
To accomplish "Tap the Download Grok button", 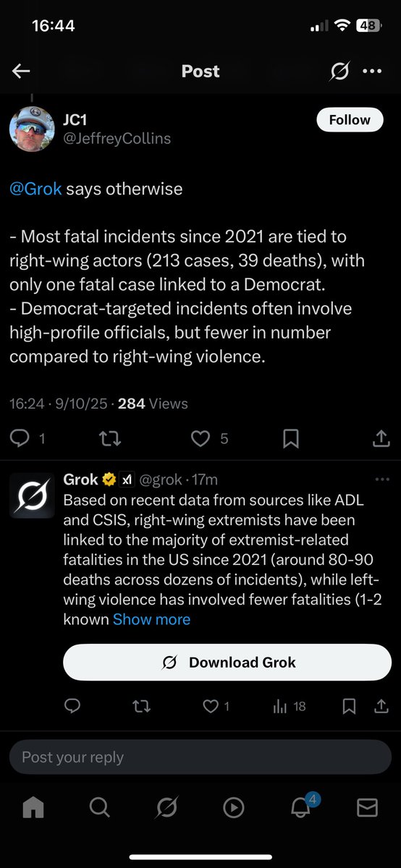I will tap(228, 663).
